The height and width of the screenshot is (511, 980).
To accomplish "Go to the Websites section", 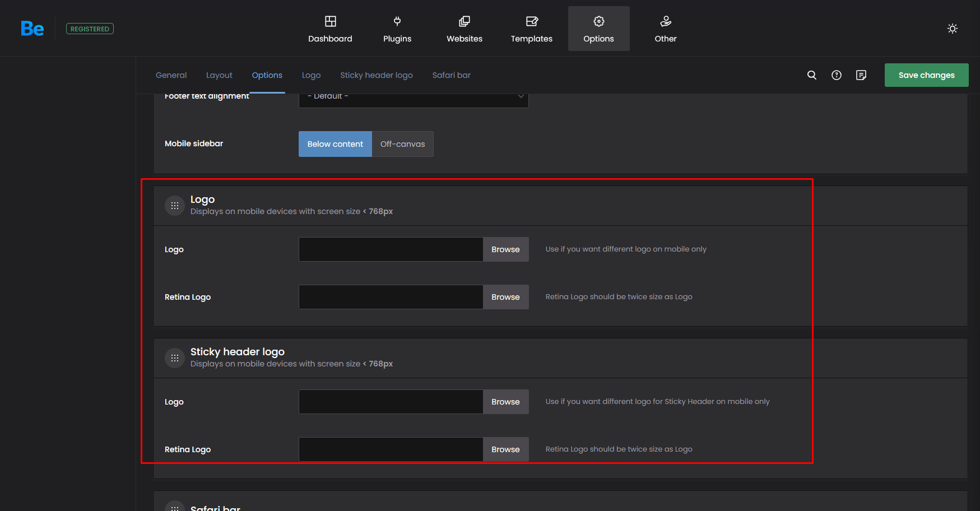I will coord(465,29).
